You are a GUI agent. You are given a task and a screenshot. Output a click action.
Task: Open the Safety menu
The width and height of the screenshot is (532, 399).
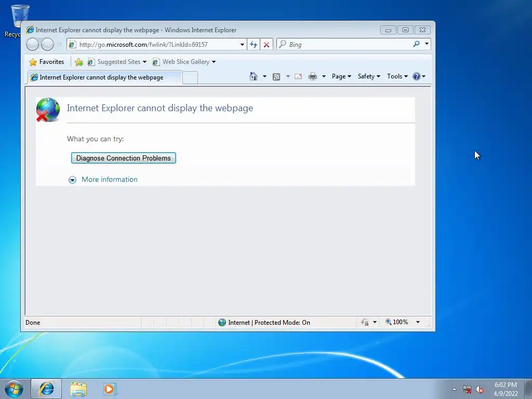tap(369, 76)
